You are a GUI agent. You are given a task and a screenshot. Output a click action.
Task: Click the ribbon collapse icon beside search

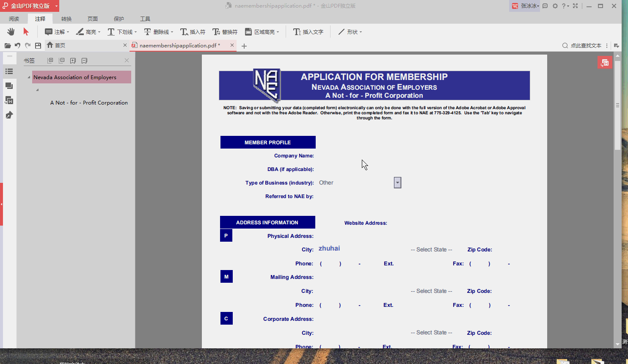point(616,45)
